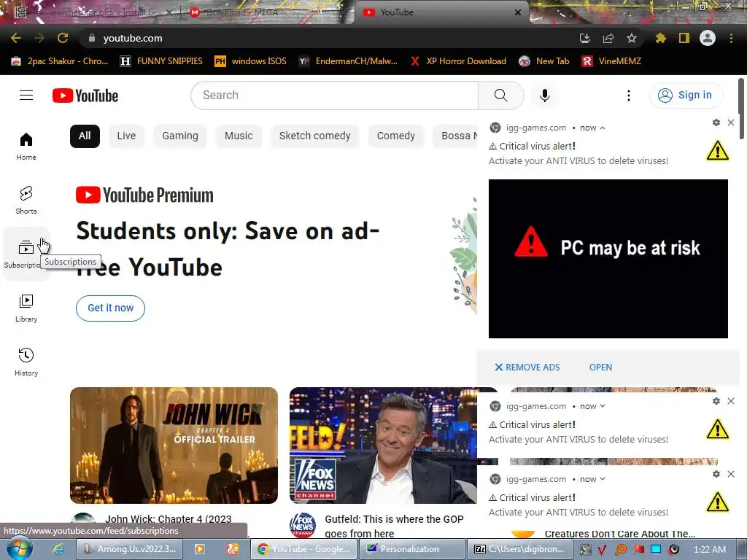
Task: Select the Gaming filter chip
Action: (x=180, y=136)
